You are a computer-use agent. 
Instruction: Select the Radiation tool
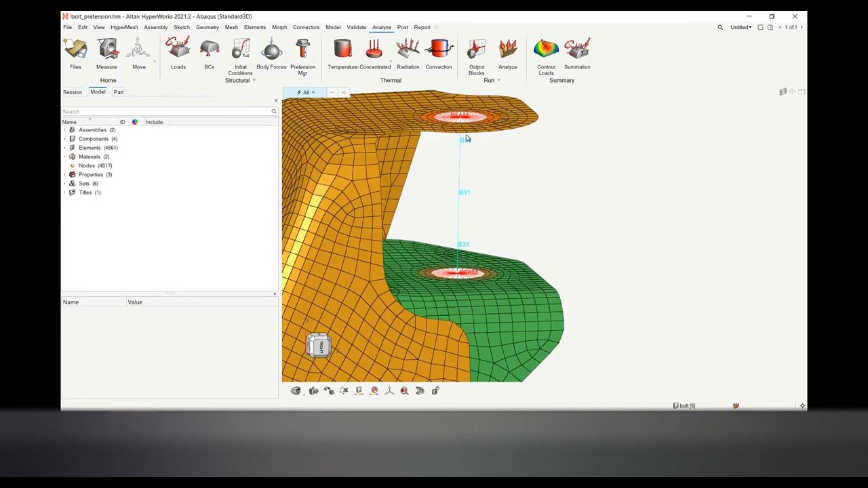coord(408,54)
